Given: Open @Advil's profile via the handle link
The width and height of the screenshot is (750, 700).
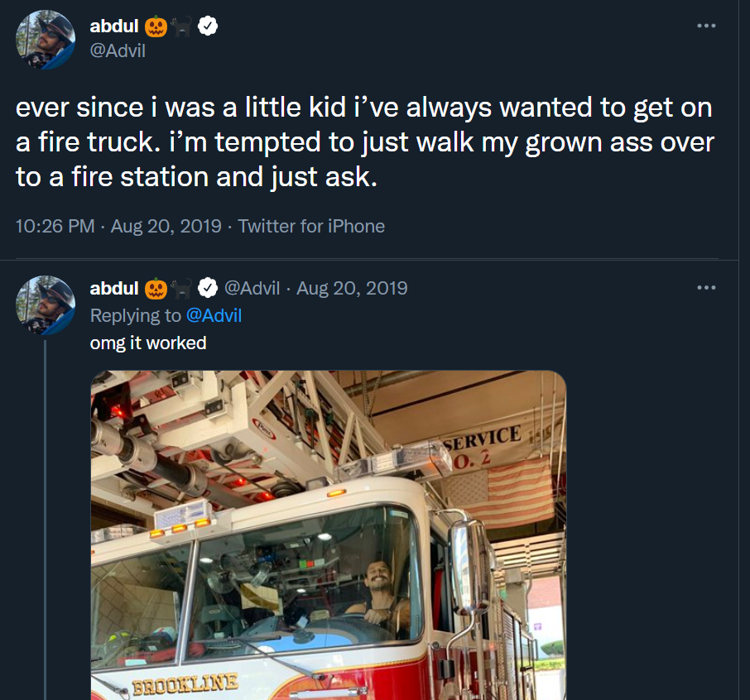Looking at the screenshot, I should tap(118, 50).
